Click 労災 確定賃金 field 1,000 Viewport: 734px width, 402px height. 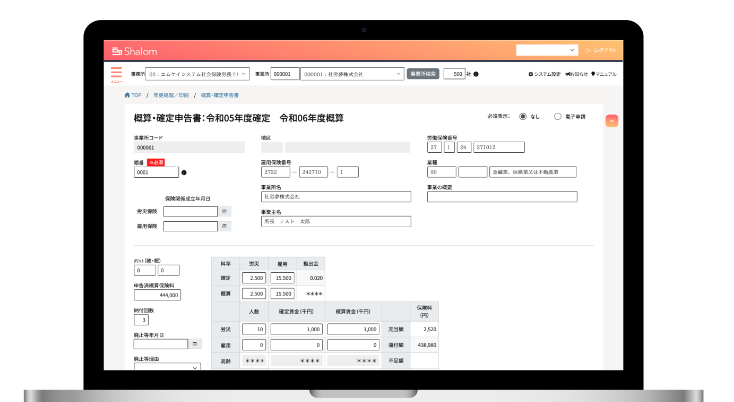coord(296,329)
